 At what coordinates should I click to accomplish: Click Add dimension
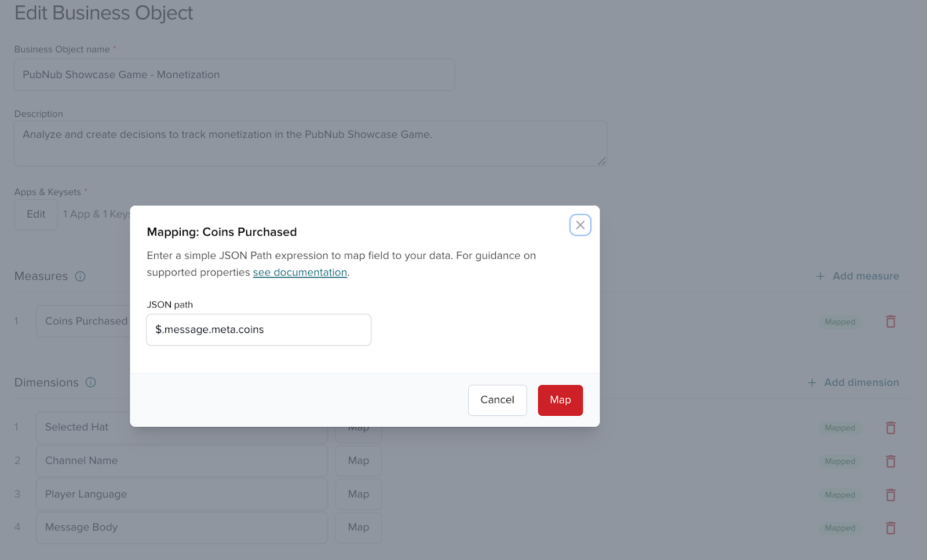point(853,382)
